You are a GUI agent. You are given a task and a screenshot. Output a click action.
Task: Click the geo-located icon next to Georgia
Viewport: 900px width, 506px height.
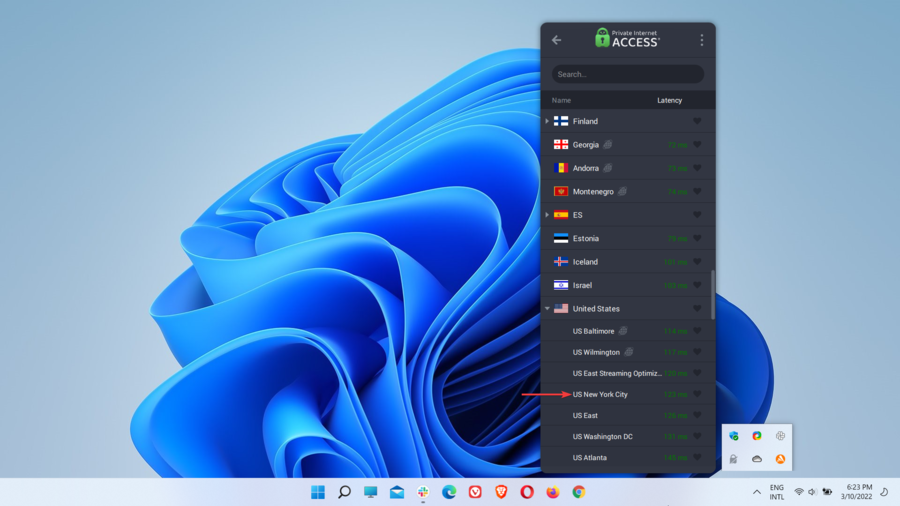pos(607,145)
